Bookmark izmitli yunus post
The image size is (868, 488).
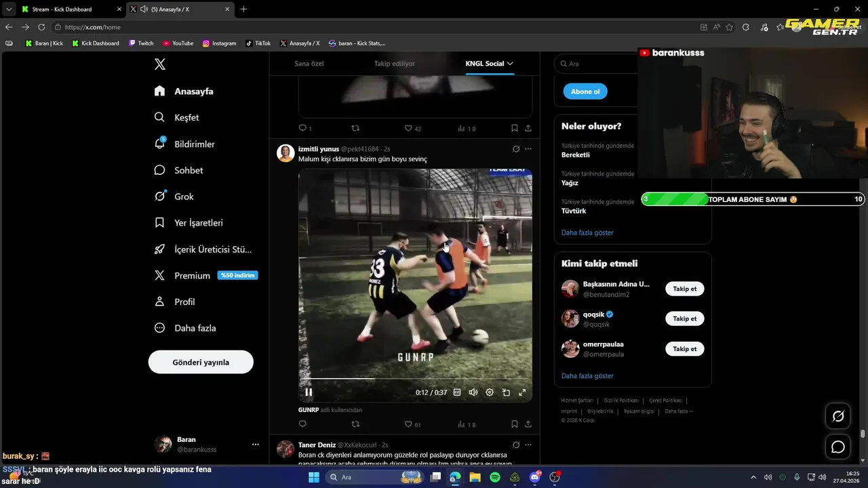(514, 424)
